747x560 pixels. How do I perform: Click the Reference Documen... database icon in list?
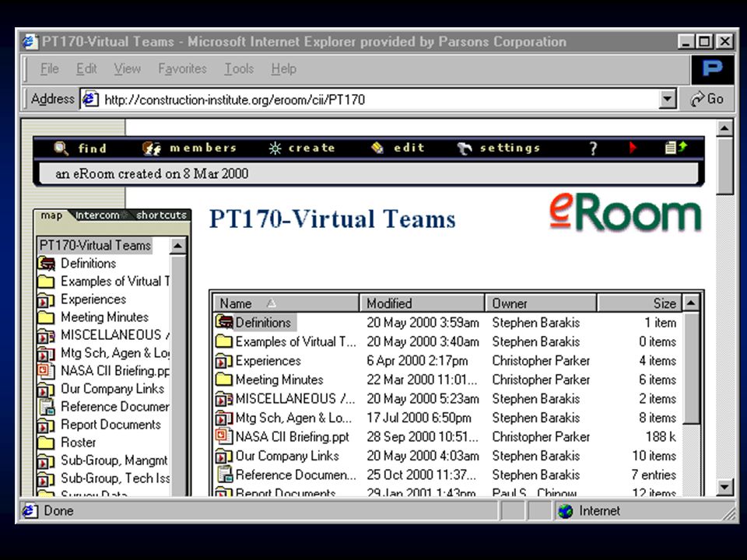point(224,474)
